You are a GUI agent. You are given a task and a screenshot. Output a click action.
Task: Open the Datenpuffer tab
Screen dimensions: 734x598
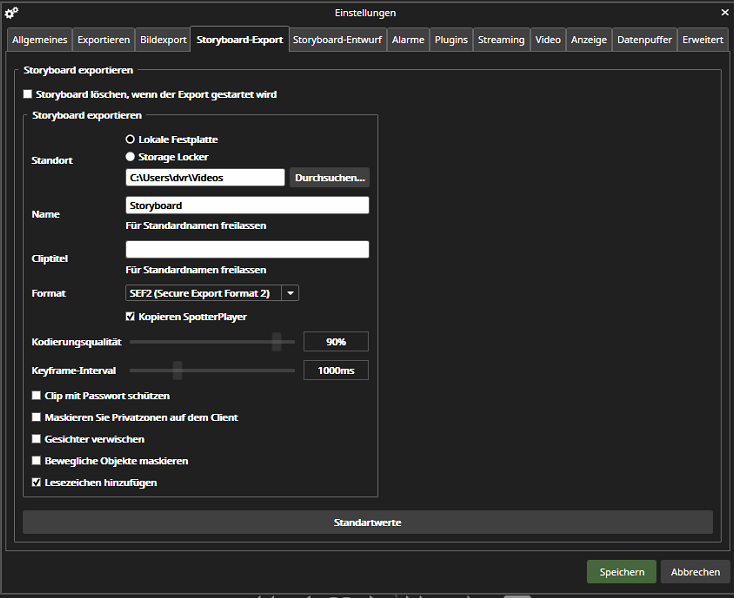pyautogui.click(x=645, y=40)
